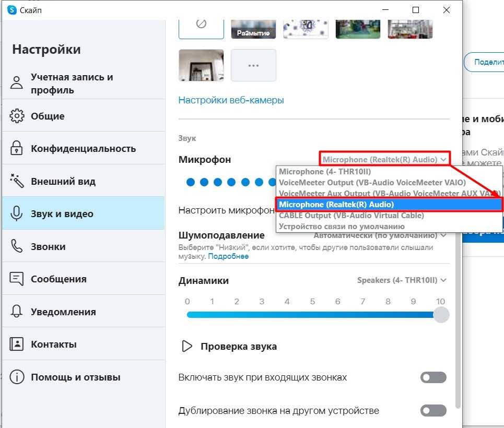Click the settings panel vertical scrollbar
The height and width of the screenshot is (428, 504).
[x=458, y=320]
